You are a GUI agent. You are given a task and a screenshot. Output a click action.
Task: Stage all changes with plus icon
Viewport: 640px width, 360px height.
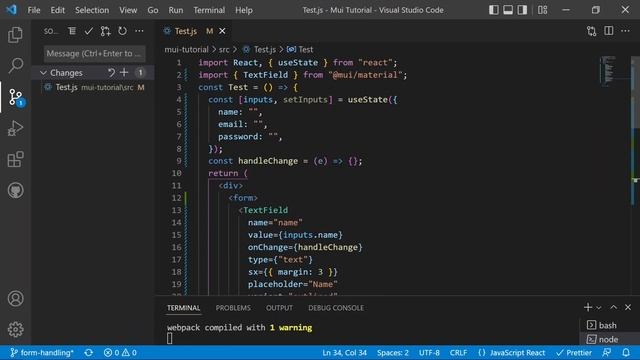point(124,73)
